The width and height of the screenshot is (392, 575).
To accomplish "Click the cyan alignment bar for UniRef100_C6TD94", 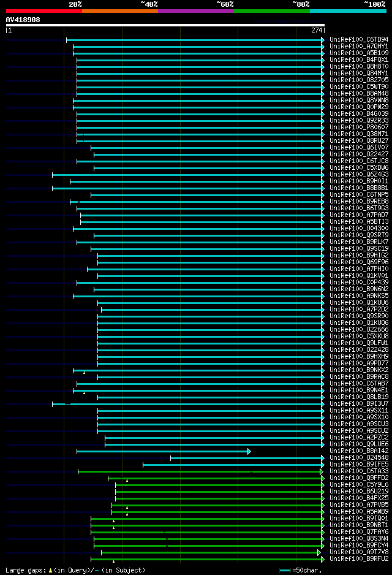I will [194, 40].
